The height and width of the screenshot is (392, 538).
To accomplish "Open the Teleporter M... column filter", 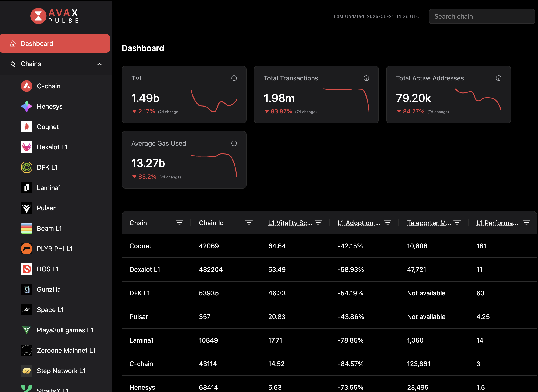I will (x=457, y=223).
